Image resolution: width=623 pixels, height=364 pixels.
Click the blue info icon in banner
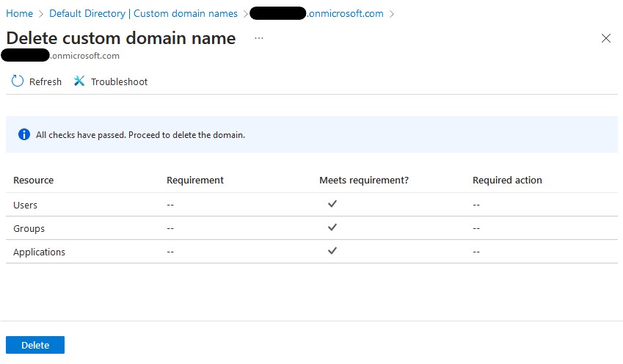(x=24, y=135)
